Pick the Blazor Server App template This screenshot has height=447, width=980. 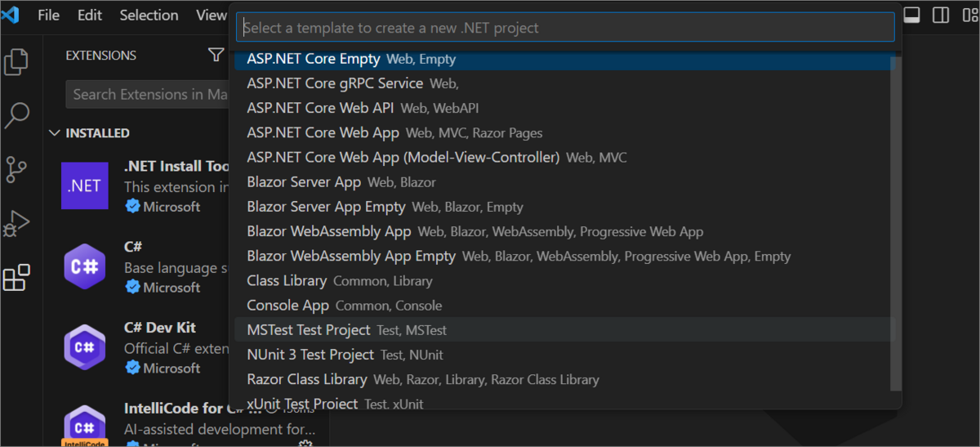tap(304, 182)
